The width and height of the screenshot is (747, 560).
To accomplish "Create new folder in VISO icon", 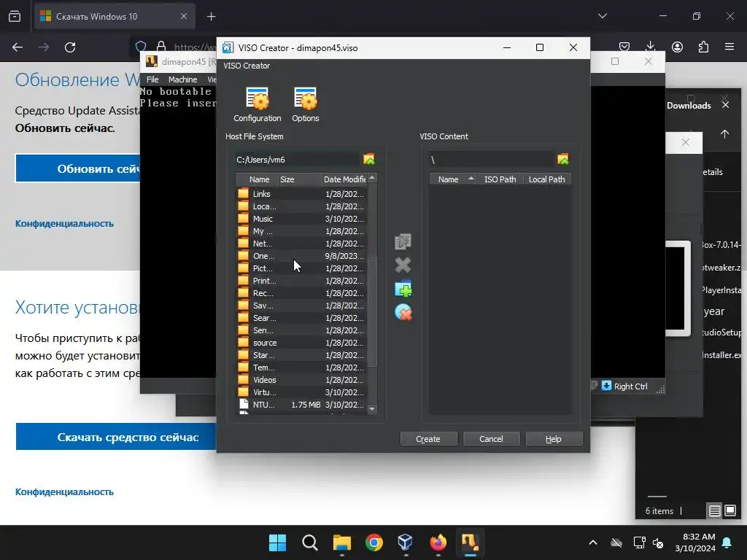I will coord(403,289).
